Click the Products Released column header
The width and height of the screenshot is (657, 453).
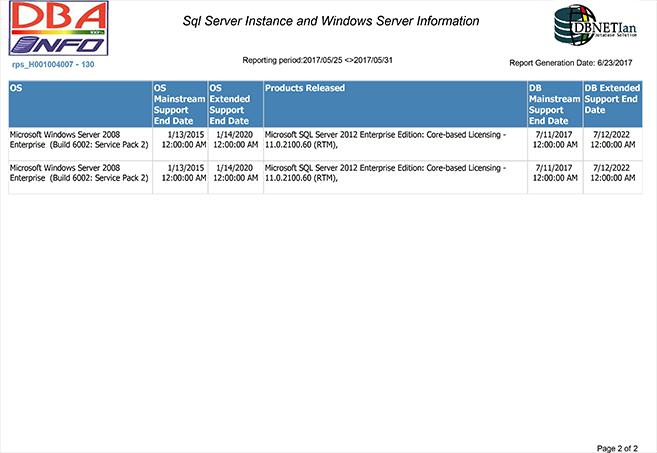pyautogui.click(x=395, y=104)
